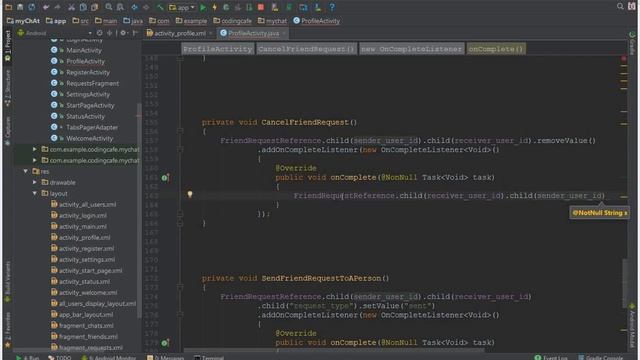Open the Structure tool window tab
This screenshot has width=640, height=360.
(7, 87)
